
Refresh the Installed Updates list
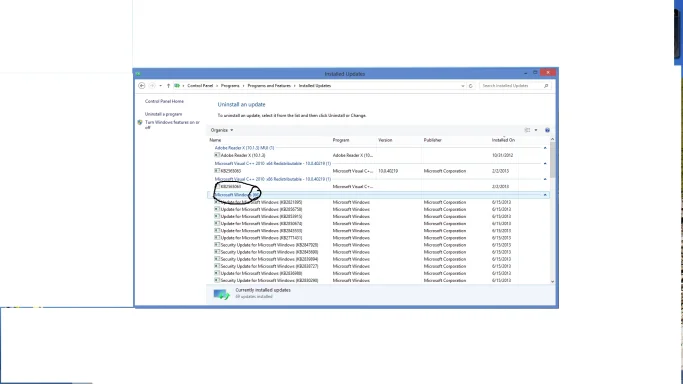(x=470, y=86)
